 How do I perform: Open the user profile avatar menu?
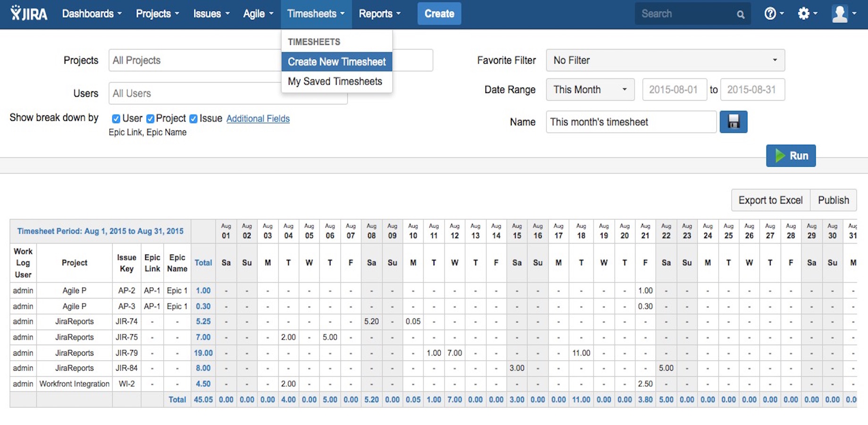point(844,14)
